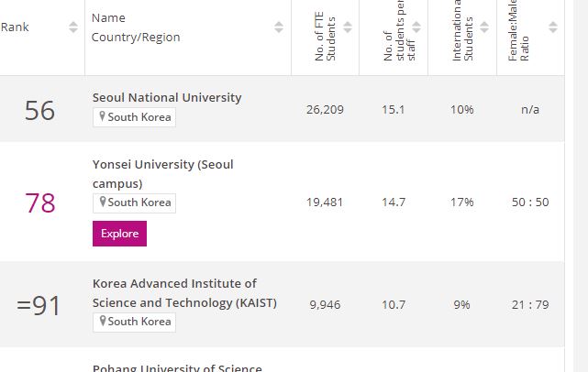Sort by Female:Male Ratio arrows

pyautogui.click(x=553, y=27)
